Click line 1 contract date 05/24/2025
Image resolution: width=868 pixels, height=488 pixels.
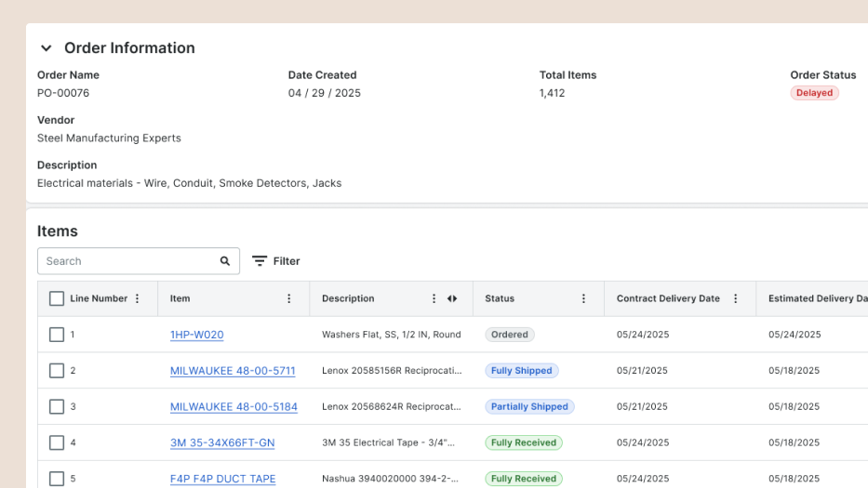pos(643,335)
